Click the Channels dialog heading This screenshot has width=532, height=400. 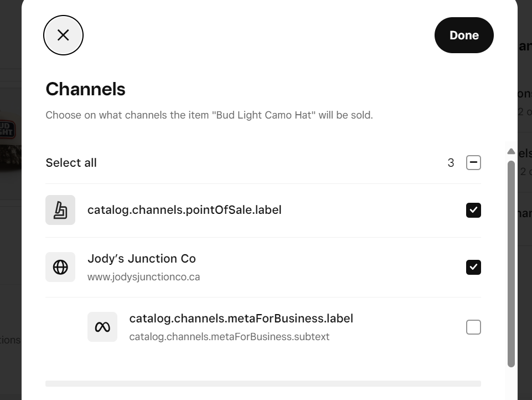pyautogui.click(x=85, y=89)
